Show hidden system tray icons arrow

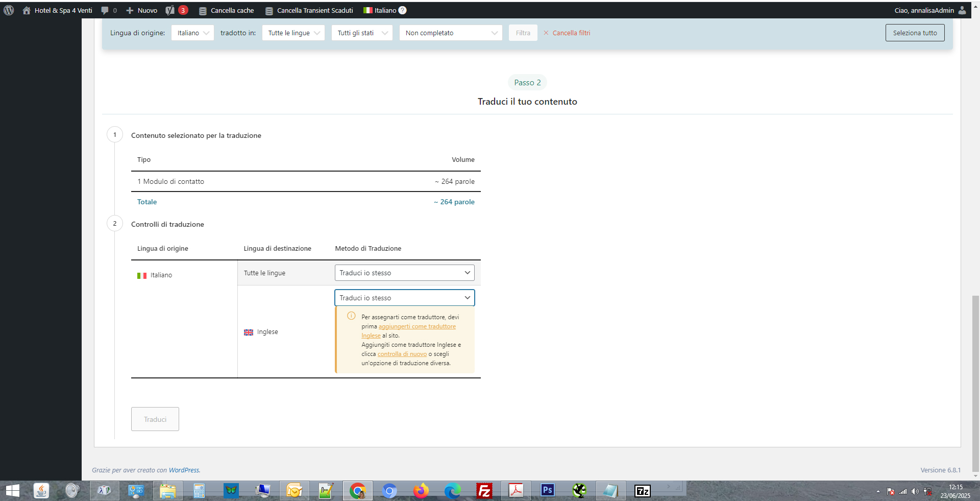click(x=878, y=491)
